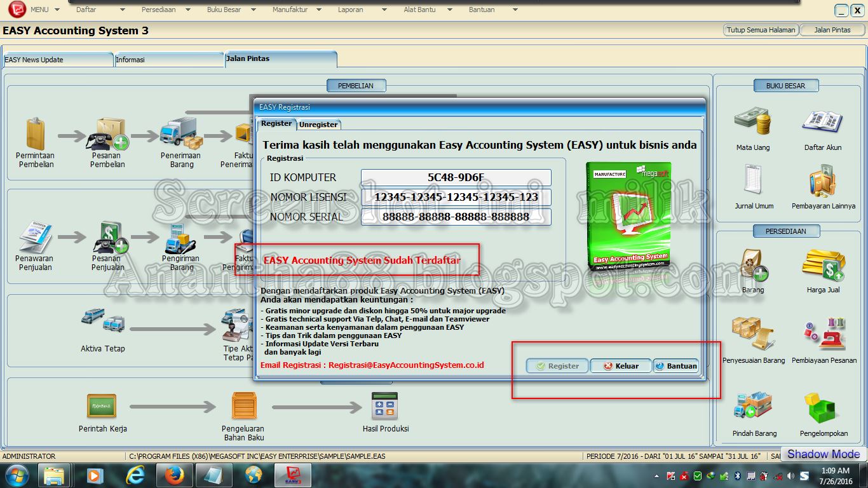Open Barang sack icon
The height and width of the screenshot is (488, 868).
point(754,264)
